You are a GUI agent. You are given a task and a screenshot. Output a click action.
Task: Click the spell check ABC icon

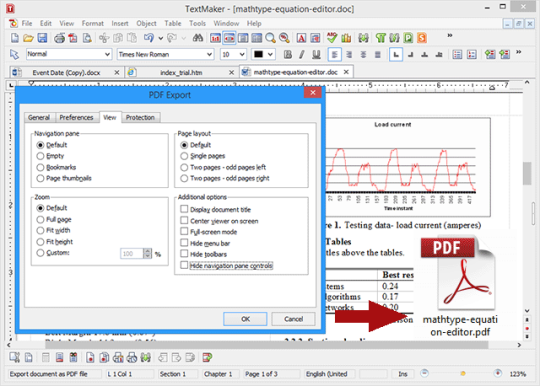[x=332, y=38]
